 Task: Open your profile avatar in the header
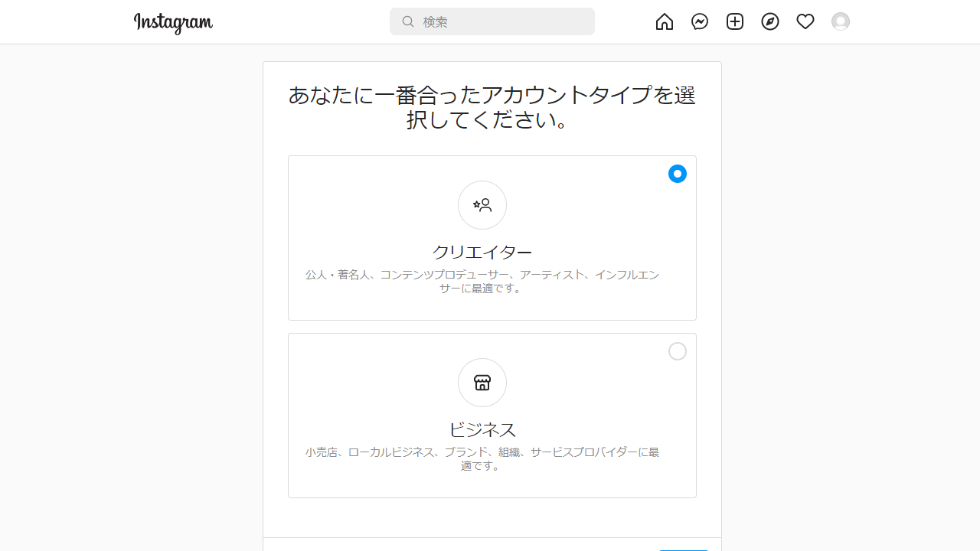coord(840,21)
